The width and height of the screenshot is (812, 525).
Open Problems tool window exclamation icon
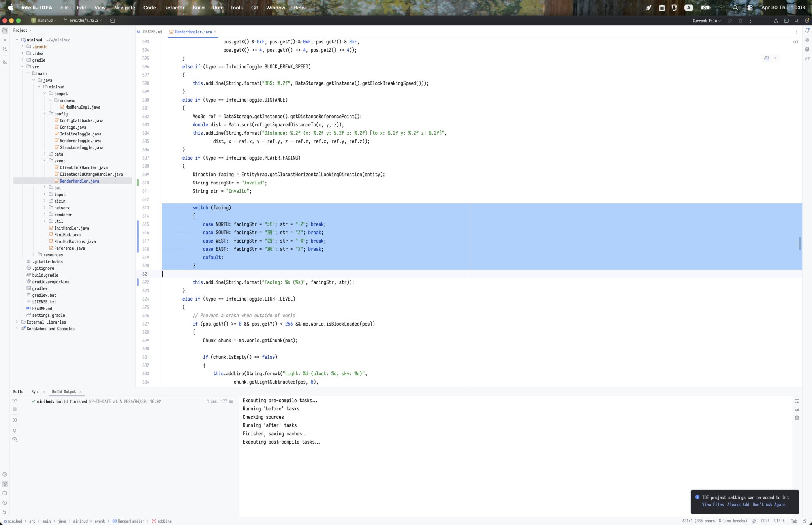[x=5, y=503]
